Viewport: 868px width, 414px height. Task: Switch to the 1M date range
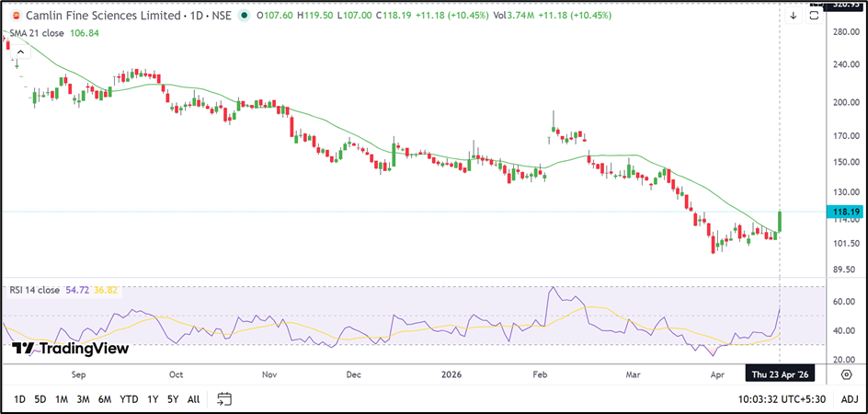(x=62, y=398)
